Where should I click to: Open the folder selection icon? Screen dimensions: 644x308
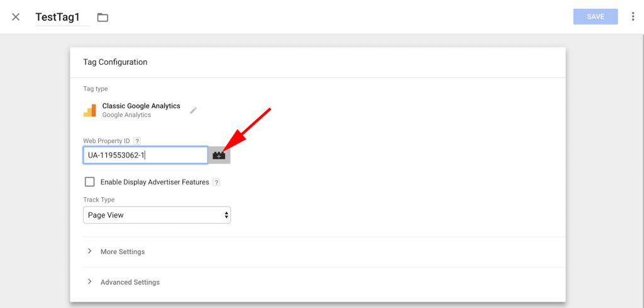coord(103,17)
